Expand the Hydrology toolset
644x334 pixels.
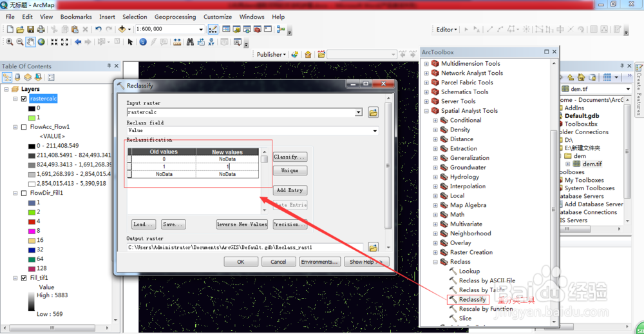(435, 177)
